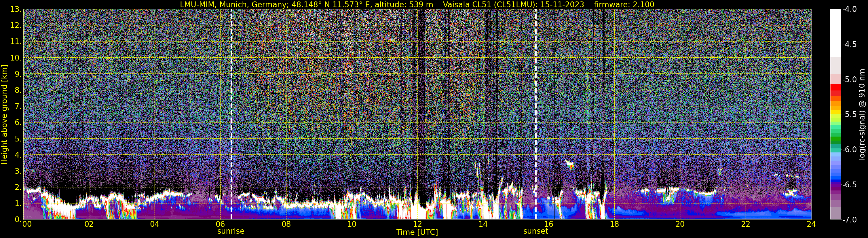The height and width of the screenshot is (238, 868).
Task: Click the colorbar tick label '-4.0'
Action: pos(850,10)
